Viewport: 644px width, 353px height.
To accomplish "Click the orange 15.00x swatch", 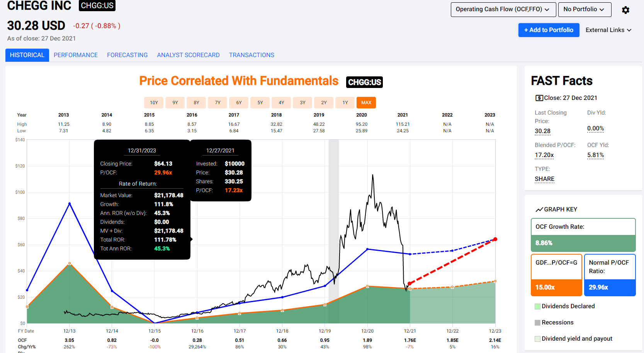I will click(x=556, y=287).
